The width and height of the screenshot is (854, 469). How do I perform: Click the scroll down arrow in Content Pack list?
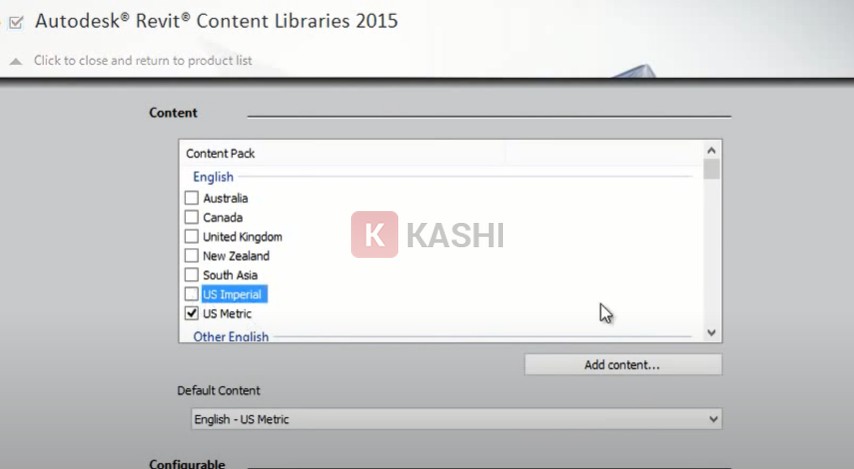[x=711, y=333]
